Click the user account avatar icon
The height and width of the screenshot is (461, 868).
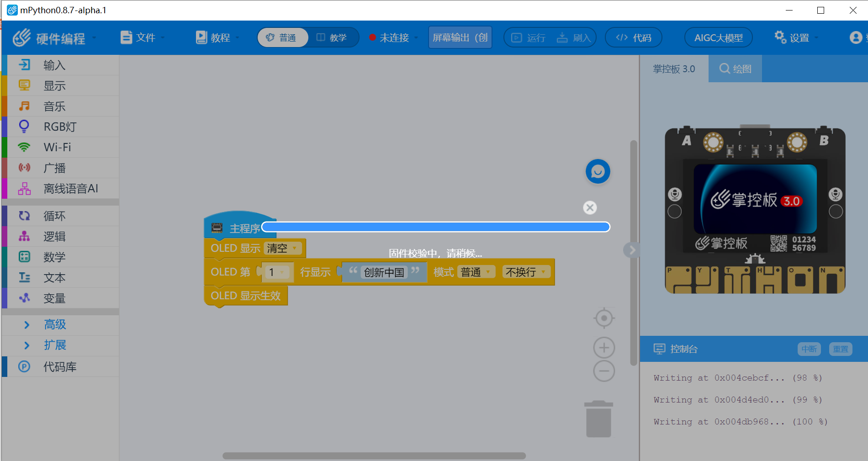(x=856, y=37)
